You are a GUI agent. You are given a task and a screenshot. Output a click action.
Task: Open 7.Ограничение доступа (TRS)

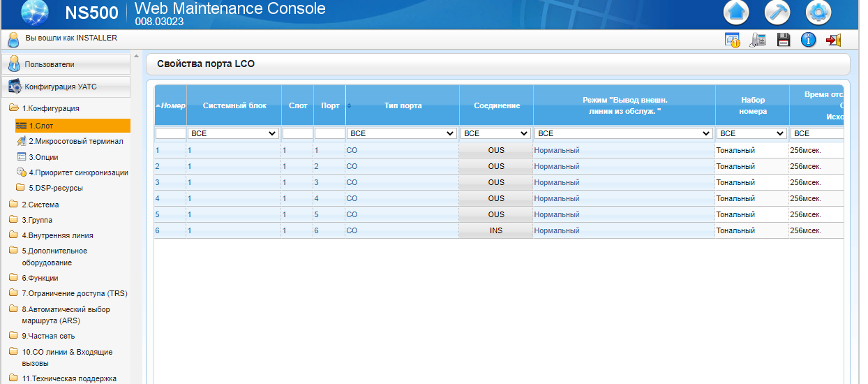pyautogui.click(x=74, y=293)
